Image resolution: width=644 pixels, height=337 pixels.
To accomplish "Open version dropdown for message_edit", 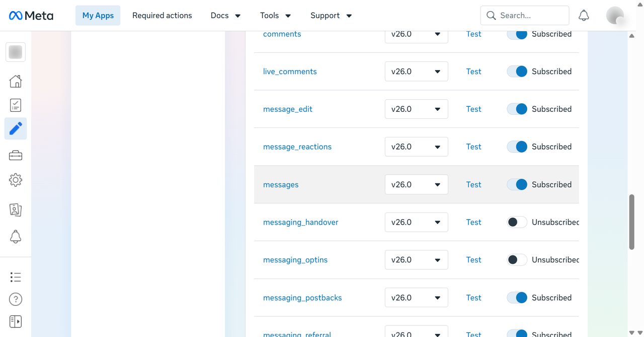I will [x=417, y=109].
